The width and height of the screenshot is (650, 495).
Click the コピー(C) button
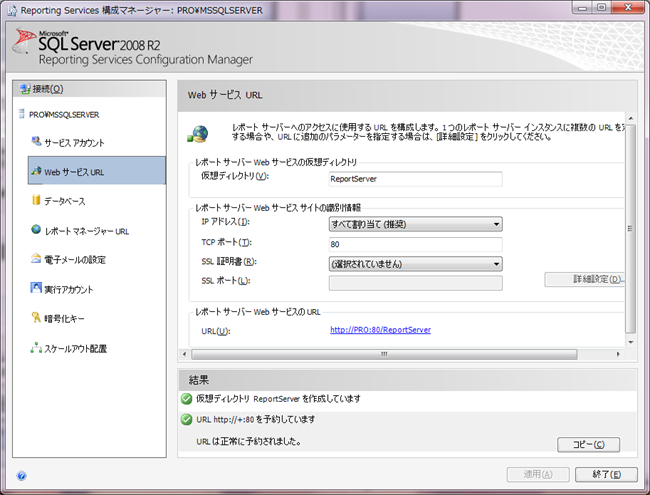coord(588,444)
